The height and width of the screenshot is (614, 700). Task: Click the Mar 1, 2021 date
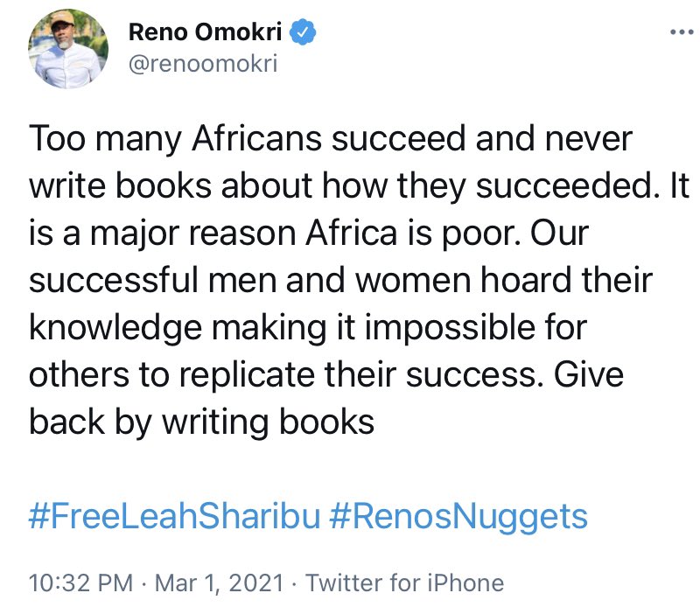pyautogui.click(x=220, y=583)
